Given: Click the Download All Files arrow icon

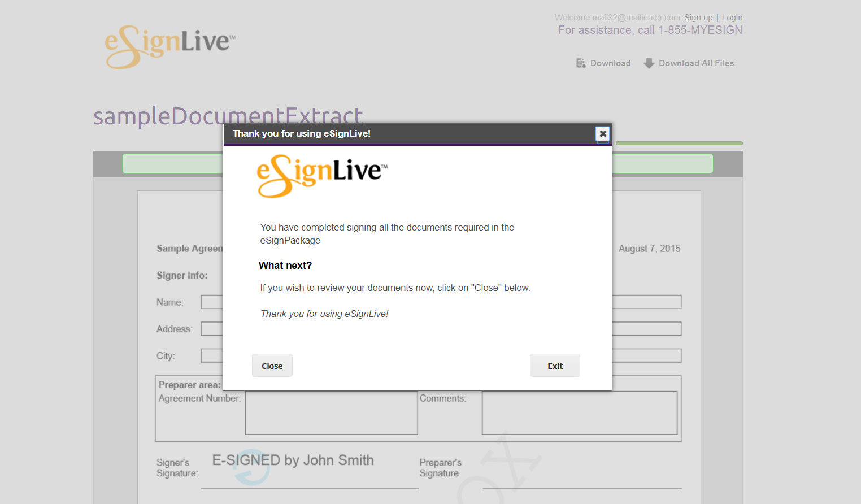Looking at the screenshot, I should pyautogui.click(x=649, y=63).
